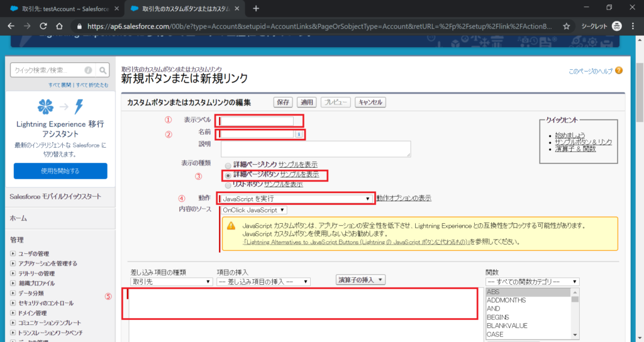The height and width of the screenshot is (342, 644).
Task: Click the info icon beside the 名前 field
Action: pyautogui.click(x=299, y=134)
